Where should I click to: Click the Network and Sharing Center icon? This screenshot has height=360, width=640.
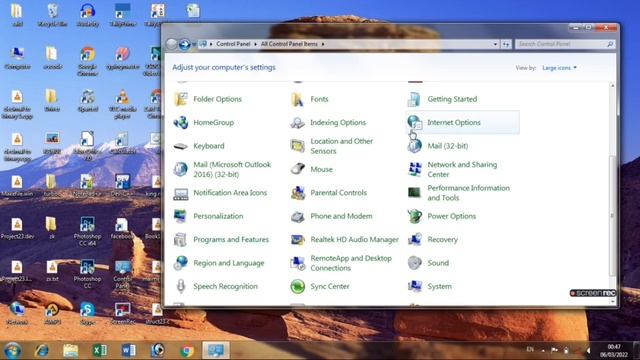414,169
